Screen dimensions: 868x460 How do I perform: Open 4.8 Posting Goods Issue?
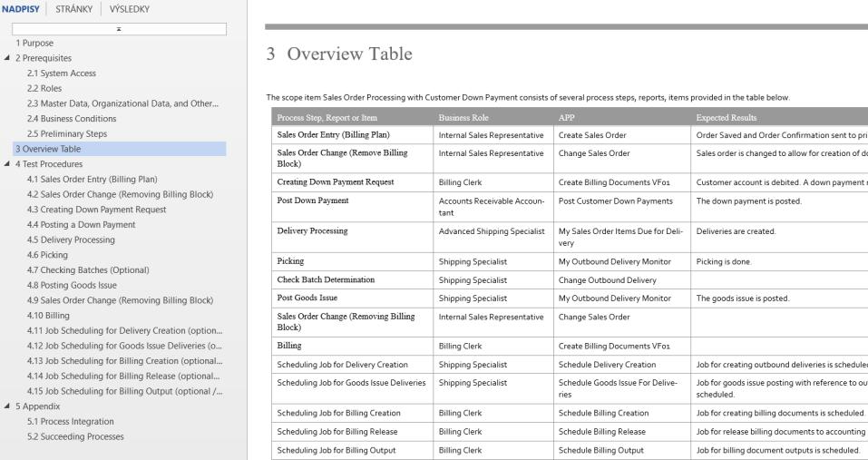coord(72,285)
